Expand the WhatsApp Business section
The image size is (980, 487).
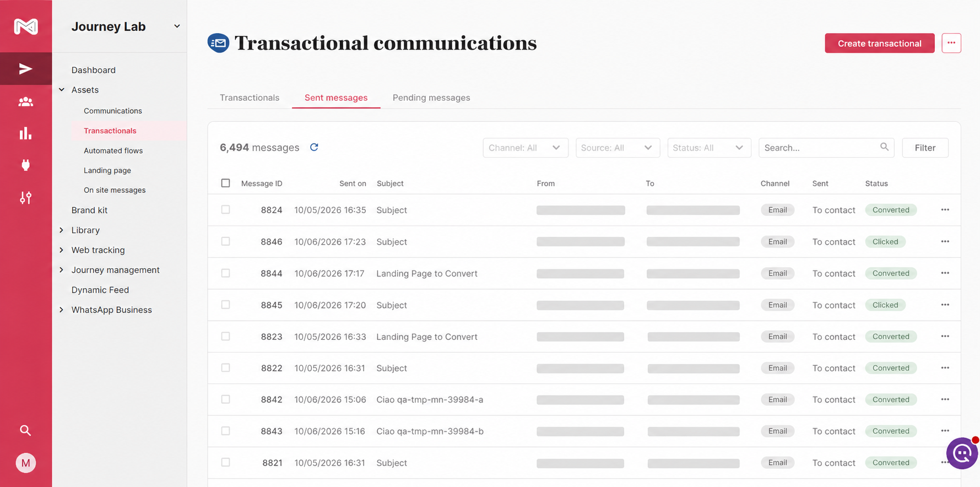[x=62, y=310]
